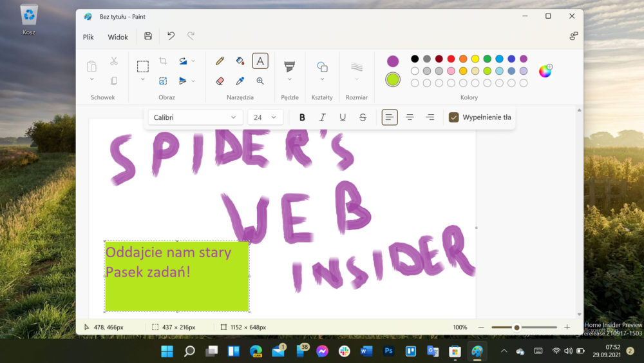
Task: Click the Paste clipboard icon
Action: pos(91,66)
